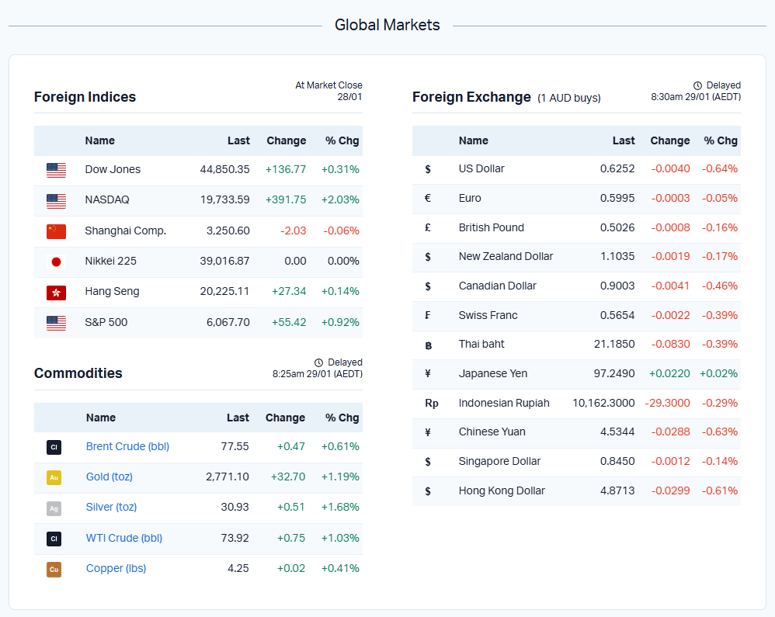Click Gold last price 2,771.10
Image resolution: width=775 pixels, height=617 pixels.
(x=227, y=477)
